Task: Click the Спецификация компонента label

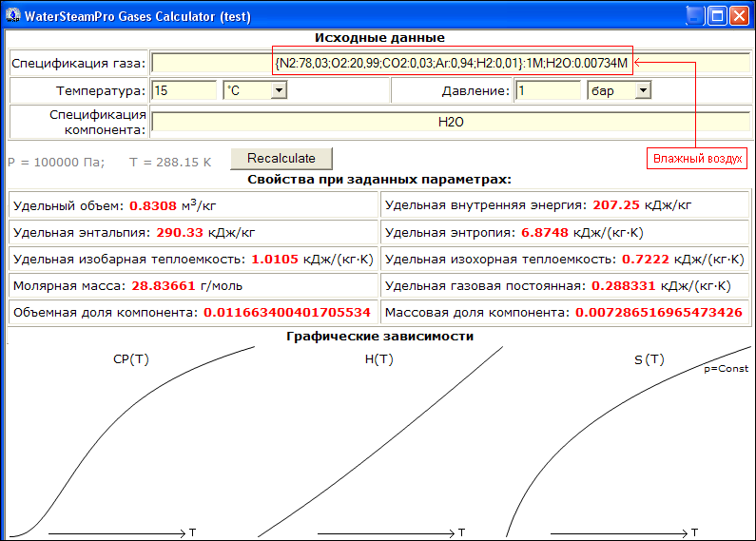Action: (x=97, y=122)
